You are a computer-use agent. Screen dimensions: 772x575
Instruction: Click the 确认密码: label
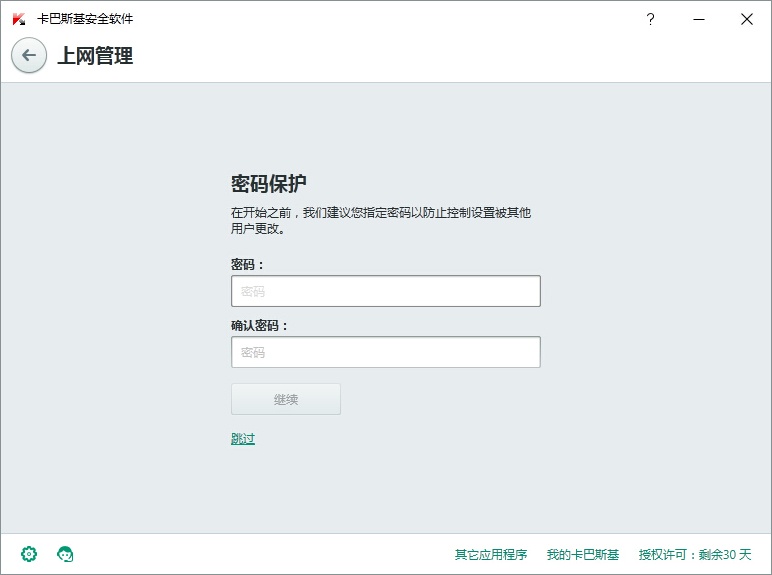pos(259,325)
